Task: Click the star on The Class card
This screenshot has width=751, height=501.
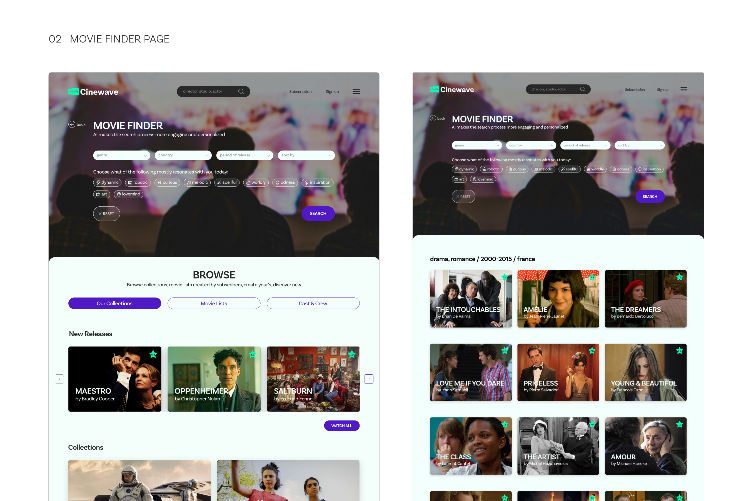Action: (504, 424)
